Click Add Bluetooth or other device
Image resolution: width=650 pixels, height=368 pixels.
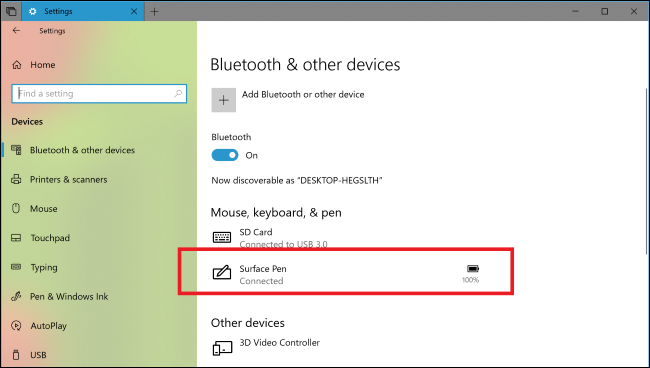tap(303, 94)
